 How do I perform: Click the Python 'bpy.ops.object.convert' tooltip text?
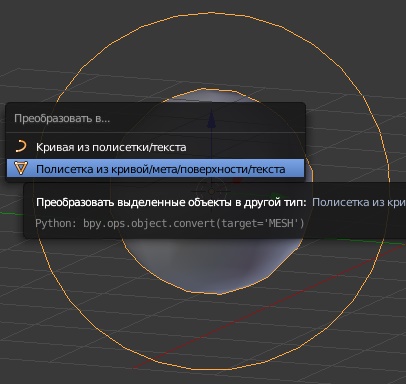pyautogui.click(x=170, y=223)
